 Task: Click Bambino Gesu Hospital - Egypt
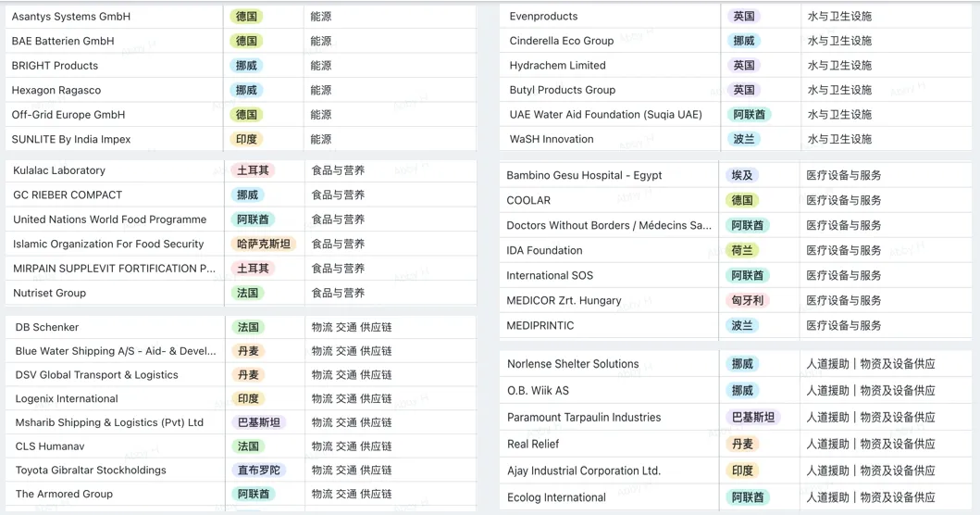point(584,175)
